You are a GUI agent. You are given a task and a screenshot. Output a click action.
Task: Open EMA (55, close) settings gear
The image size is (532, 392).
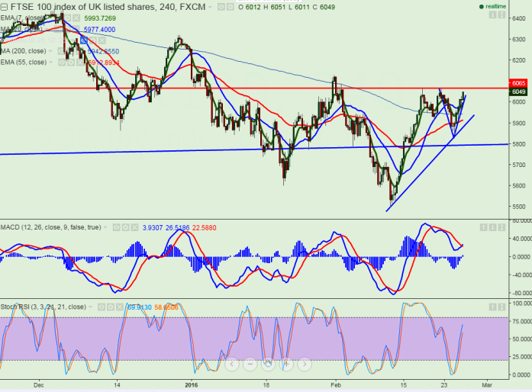[70, 63]
